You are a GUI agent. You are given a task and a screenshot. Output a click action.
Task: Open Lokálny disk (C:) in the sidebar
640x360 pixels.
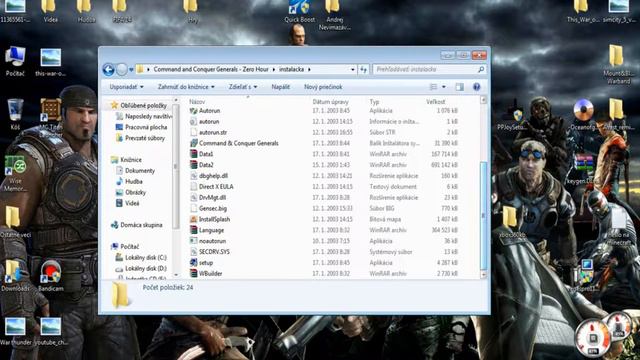coord(146,258)
